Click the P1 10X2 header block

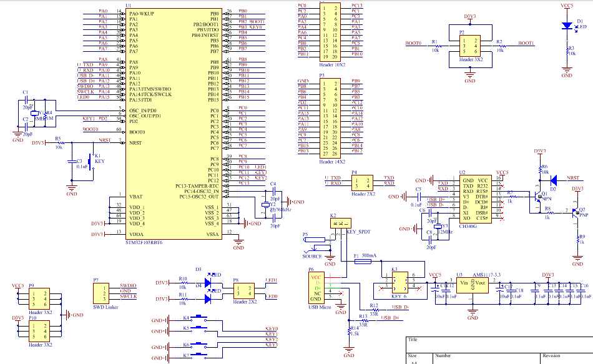[330, 32]
